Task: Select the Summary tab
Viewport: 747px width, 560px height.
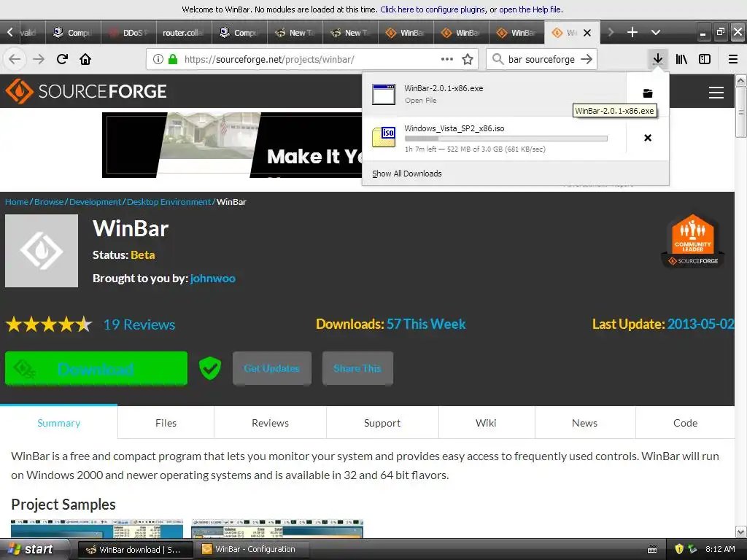Action: click(58, 423)
